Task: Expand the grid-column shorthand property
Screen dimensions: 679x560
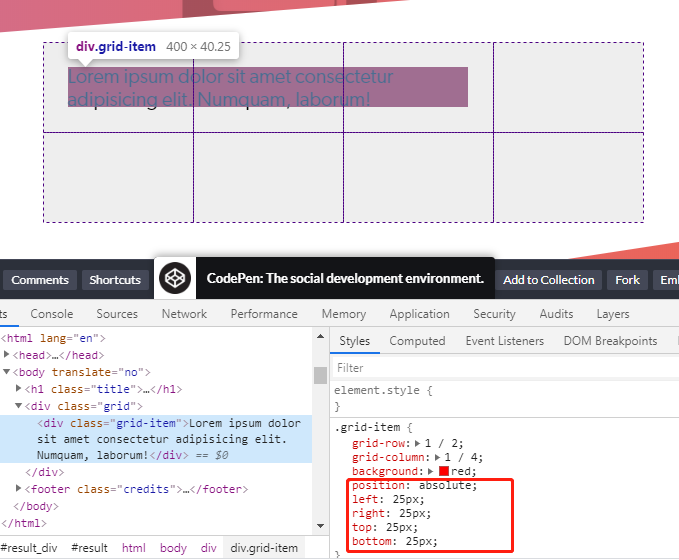Action: (437, 457)
